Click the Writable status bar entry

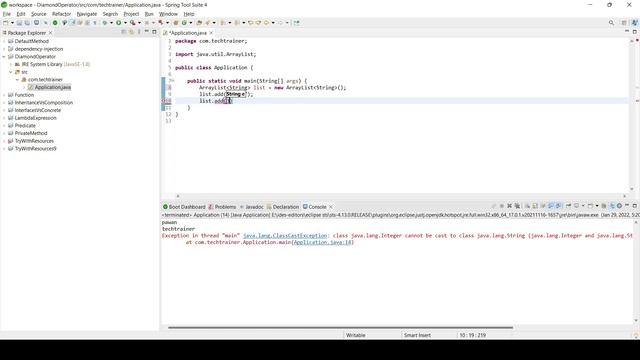[x=356, y=335]
